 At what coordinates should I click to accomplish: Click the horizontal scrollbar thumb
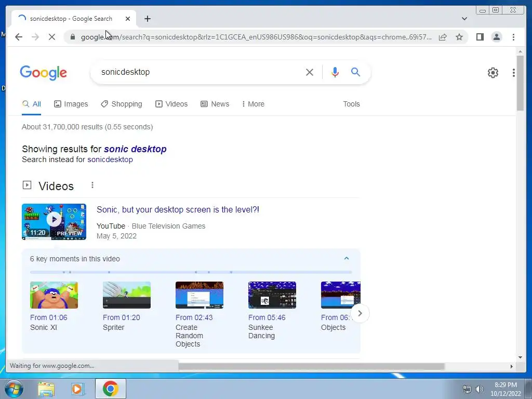[x=311, y=366]
